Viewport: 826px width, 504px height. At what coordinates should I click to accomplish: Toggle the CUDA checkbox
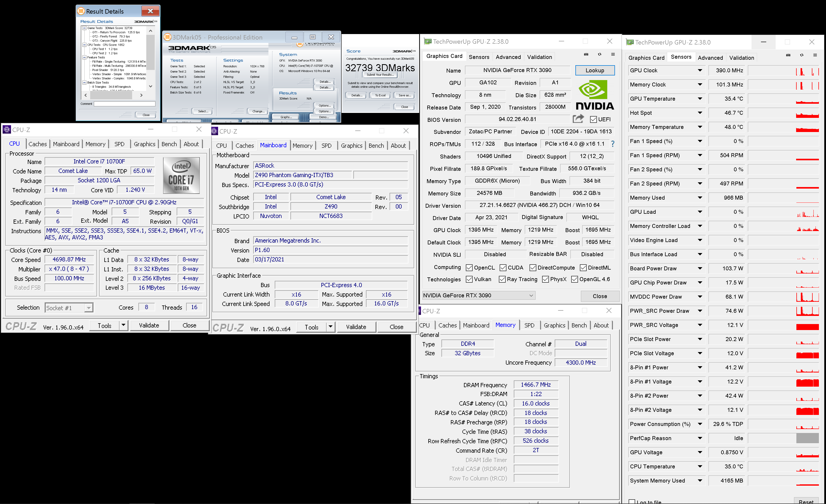[503, 267]
